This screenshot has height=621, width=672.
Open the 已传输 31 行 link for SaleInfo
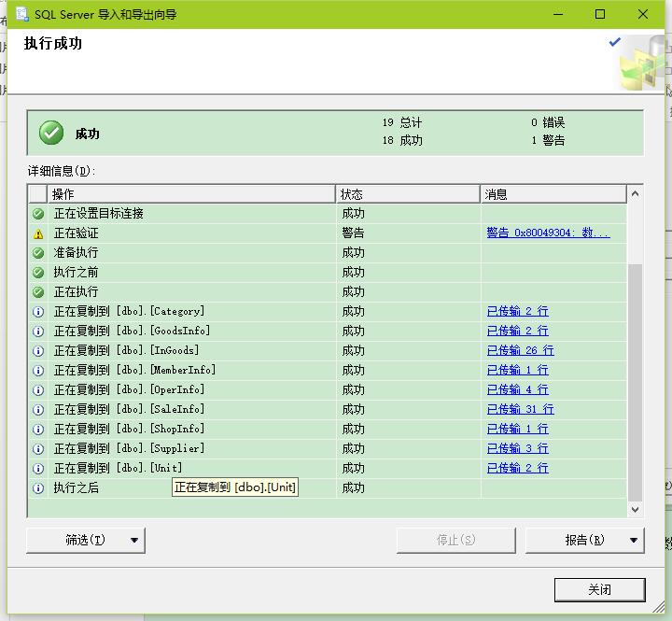(520, 410)
